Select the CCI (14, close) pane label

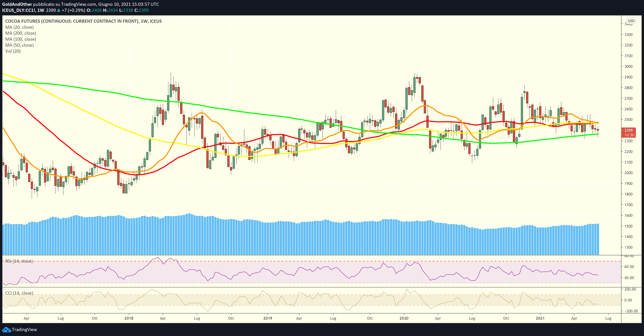click(19, 293)
